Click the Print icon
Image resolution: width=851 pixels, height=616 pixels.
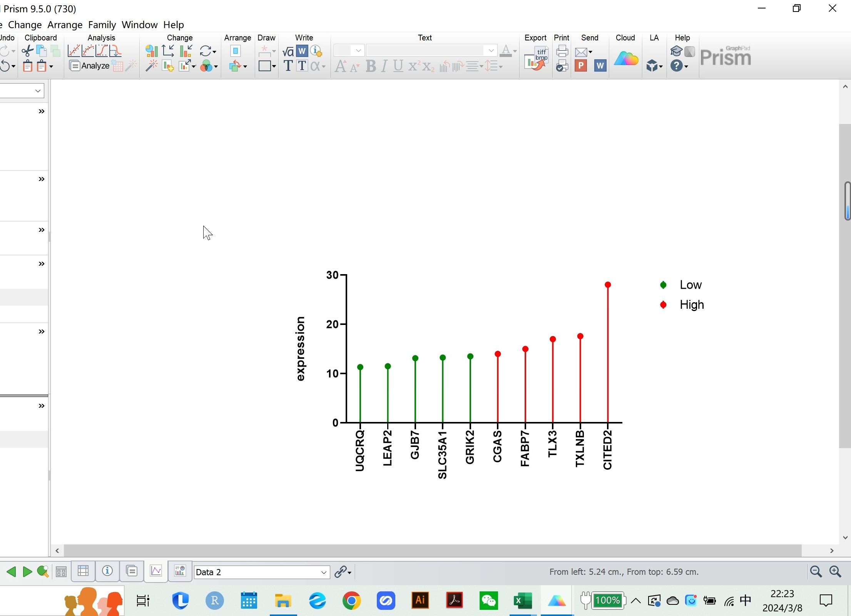[562, 51]
